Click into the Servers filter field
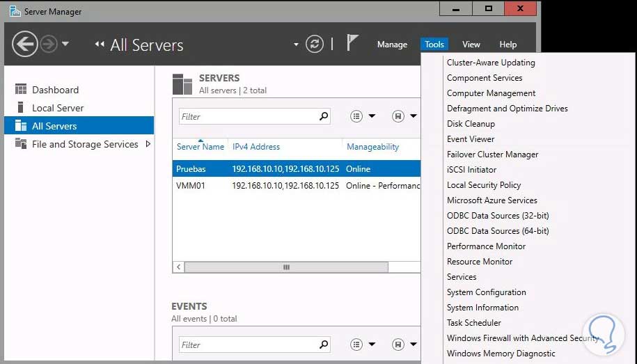The height and width of the screenshot is (364, 637). (x=248, y=117)
